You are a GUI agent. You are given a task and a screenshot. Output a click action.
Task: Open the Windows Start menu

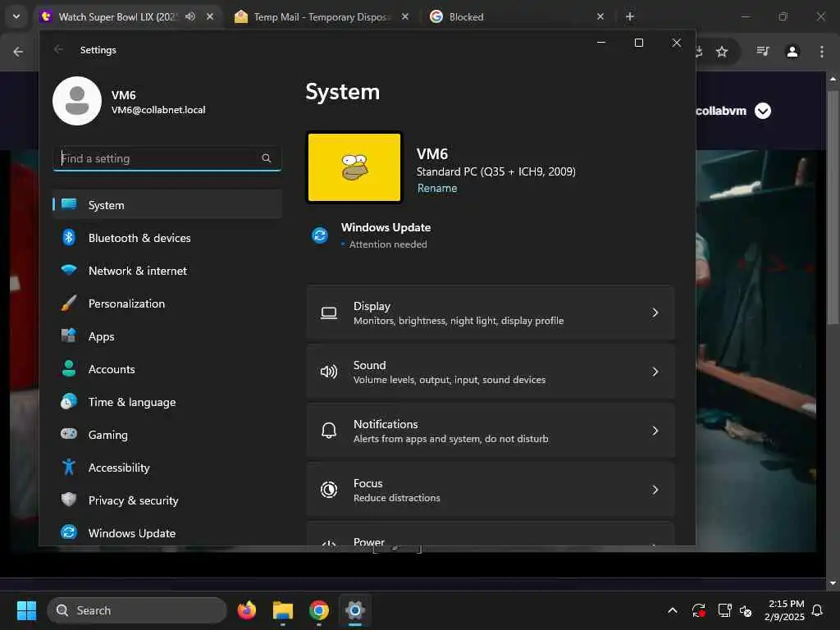coord(26,610)
